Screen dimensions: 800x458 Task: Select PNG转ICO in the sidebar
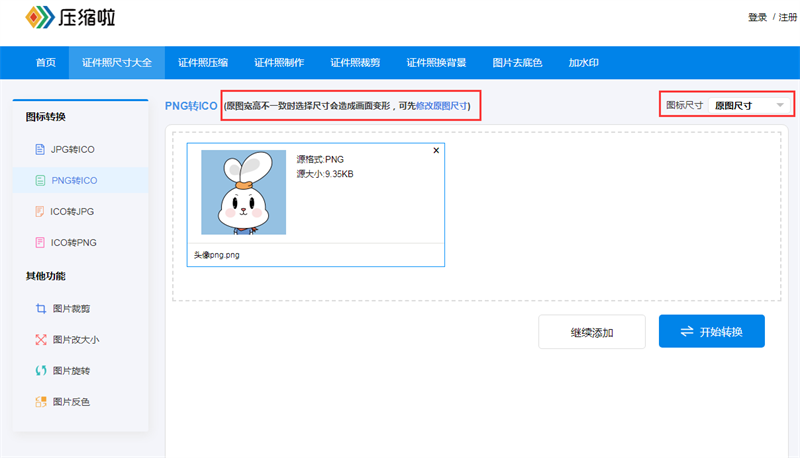[81, 181]
